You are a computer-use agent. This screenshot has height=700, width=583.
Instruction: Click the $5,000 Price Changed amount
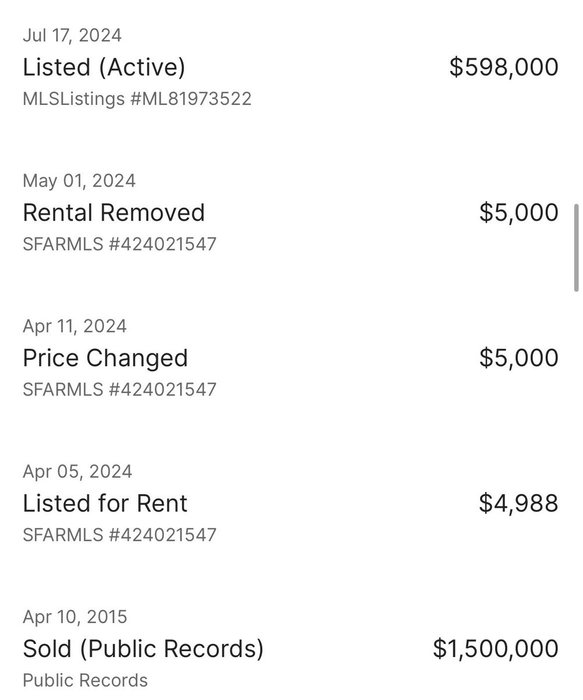519,358
